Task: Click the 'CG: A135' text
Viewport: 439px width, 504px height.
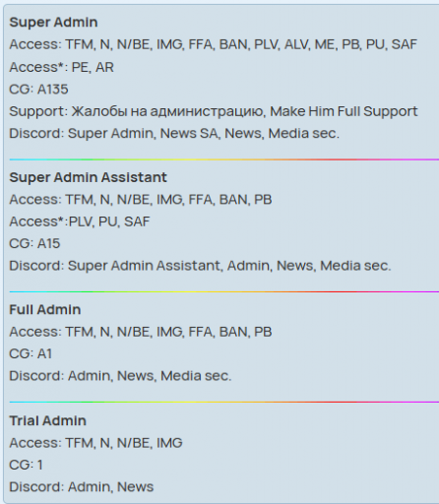Action: [x=38, y=90]
